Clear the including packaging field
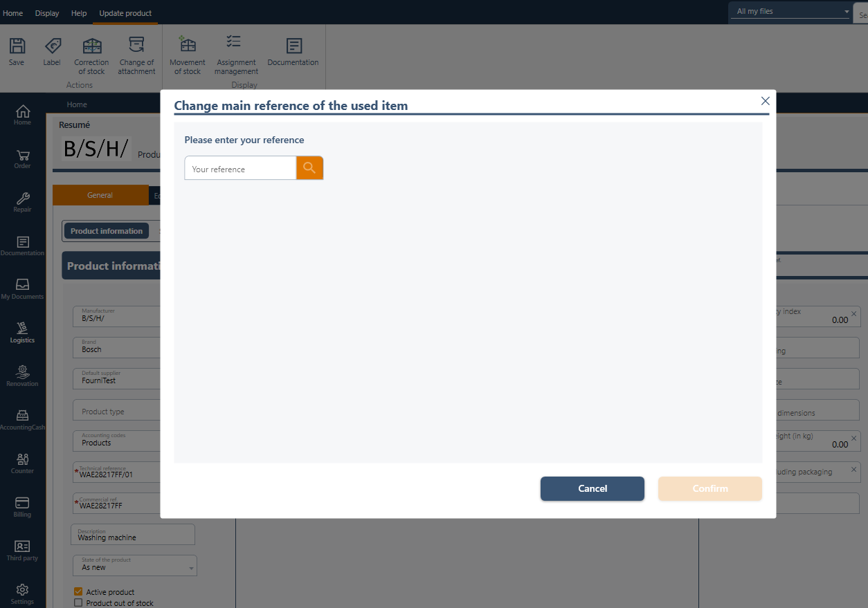 853,470
